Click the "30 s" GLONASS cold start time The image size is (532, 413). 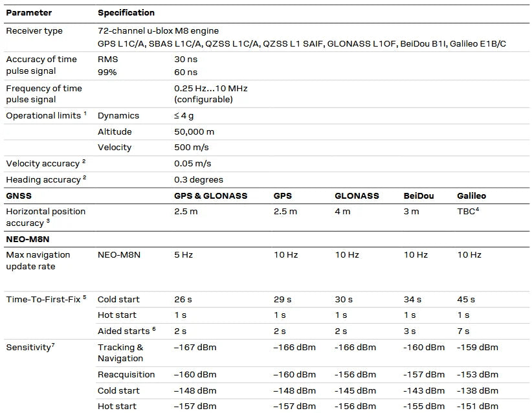coord(344,300)
